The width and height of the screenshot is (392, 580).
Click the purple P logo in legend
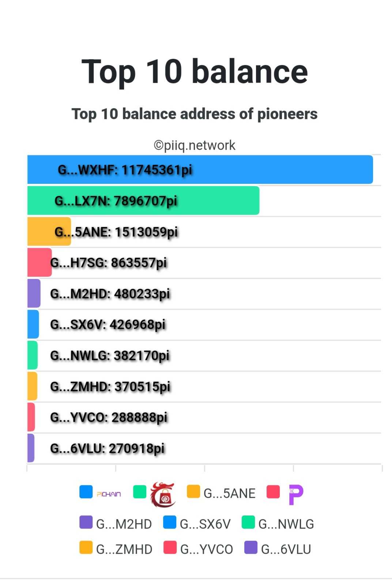pyautogui.click(x=296, y=495)
